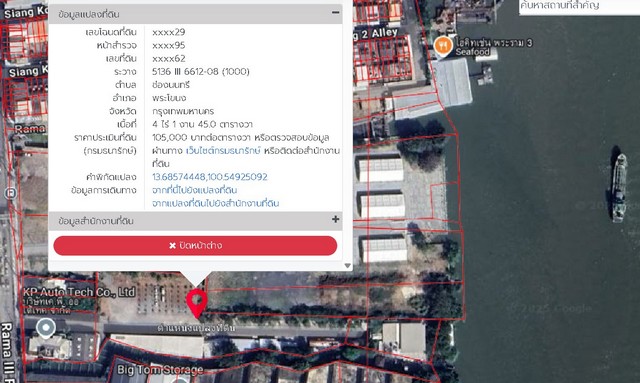The width and height of the screenshot is (640, 383).
Task: Click the red ปิดหน้าต่าง close button
Action: pyautogui.click(x=195, y=245)
